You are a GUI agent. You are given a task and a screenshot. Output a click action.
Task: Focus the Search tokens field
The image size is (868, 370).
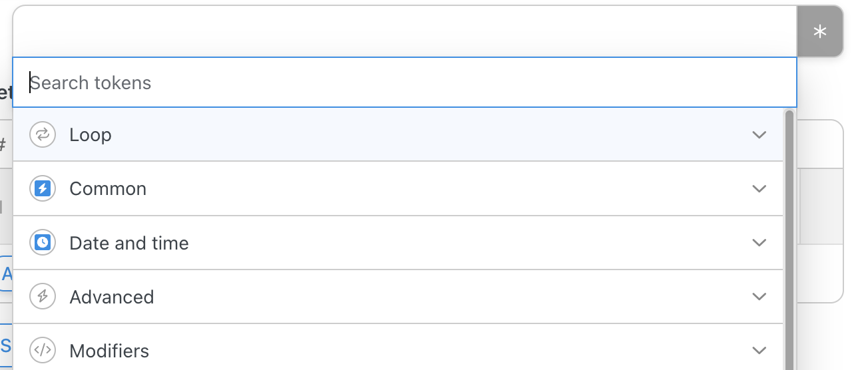pos(405,83)
